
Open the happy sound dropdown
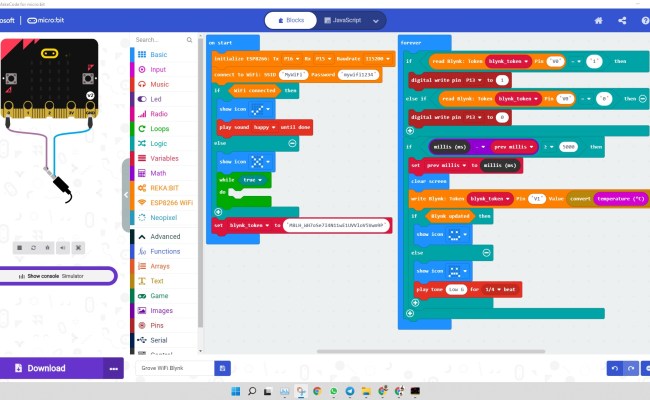click(264, 127)
